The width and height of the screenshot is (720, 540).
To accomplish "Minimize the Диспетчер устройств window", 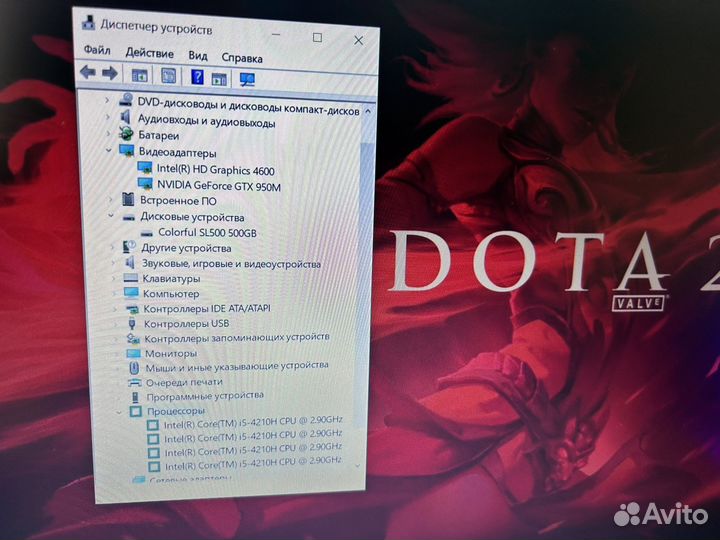I will [276, 34].
